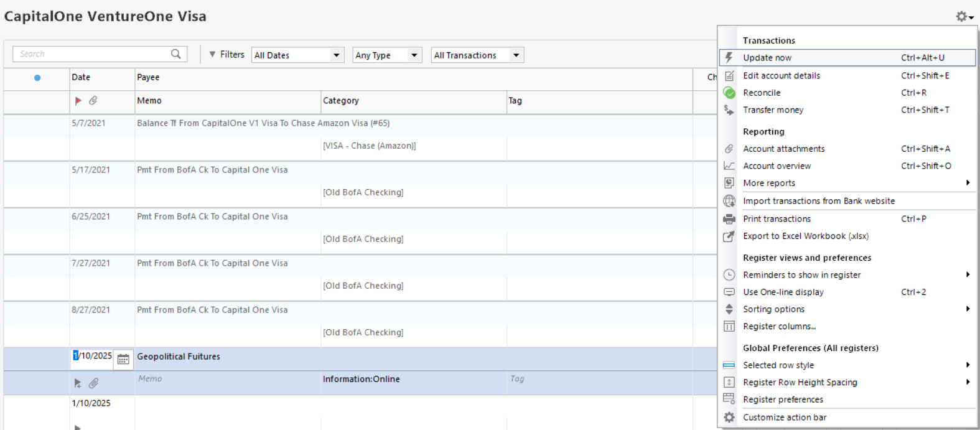Viewport: 980px width, 430px height.
Task: Open Account overview menu entry
Action: click(847, 166)
